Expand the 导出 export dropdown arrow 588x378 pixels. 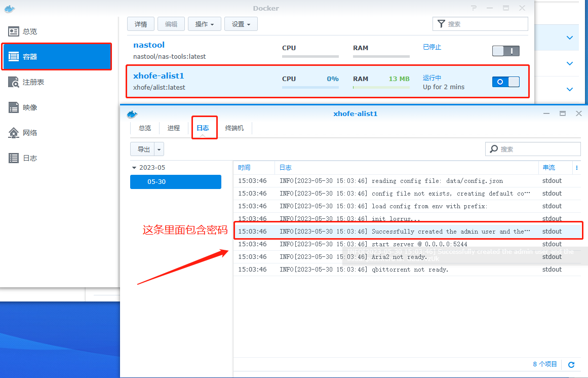click(160, 149)
